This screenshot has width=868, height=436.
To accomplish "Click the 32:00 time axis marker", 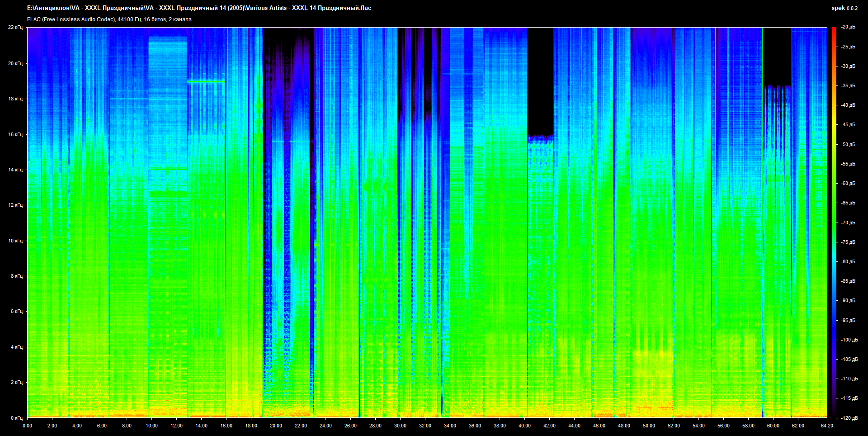I will click(425, 426).
